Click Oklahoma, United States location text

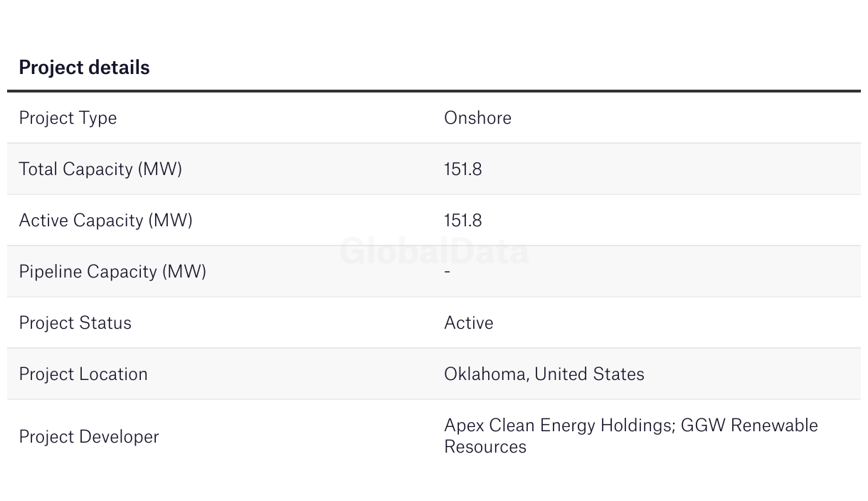pyautogui.click(x=544, y=374)
